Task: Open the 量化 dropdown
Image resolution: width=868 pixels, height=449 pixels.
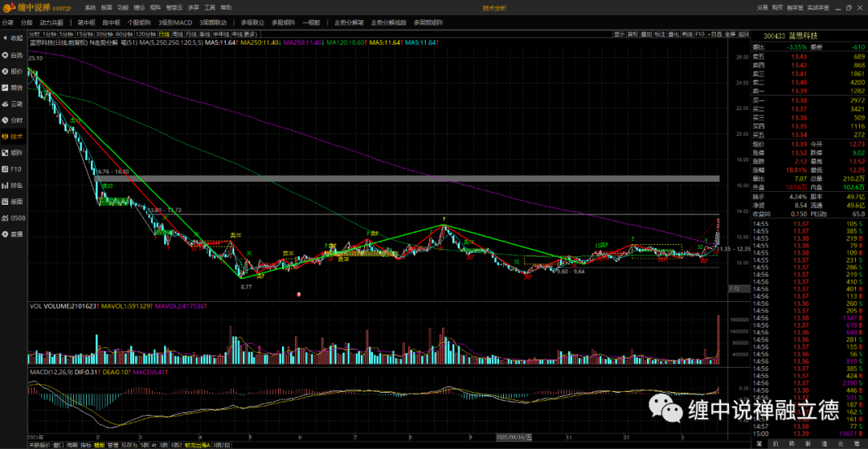Action: tap(674, 35)
